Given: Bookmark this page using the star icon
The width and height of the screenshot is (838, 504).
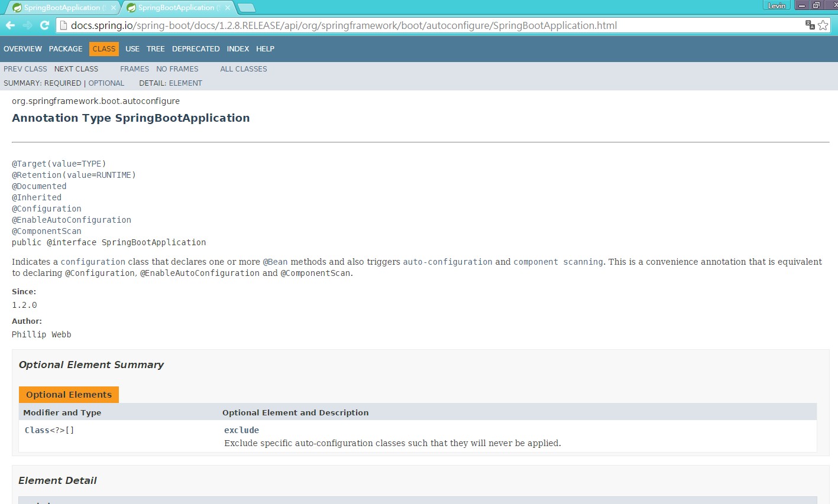Looking at the screenshot, I should coord(824,25).
